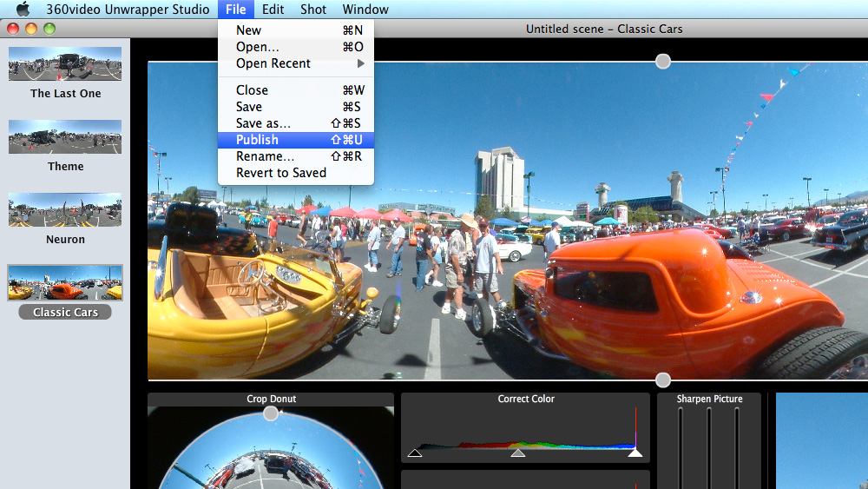The image size is (868, 489).
Task: Close the window with red button
Action: pyautogui.click(x=13, y=29)
